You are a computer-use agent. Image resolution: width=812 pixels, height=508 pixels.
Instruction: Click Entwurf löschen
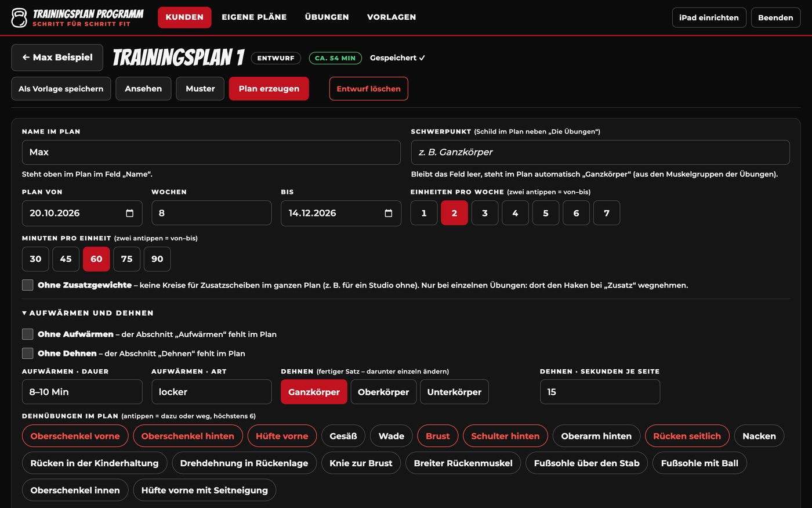[369, 89]
